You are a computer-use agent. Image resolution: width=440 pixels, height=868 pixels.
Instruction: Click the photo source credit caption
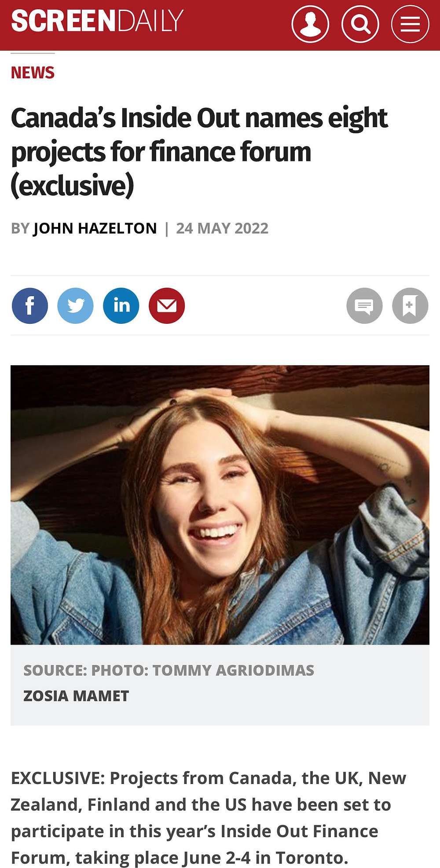point(169,670)
